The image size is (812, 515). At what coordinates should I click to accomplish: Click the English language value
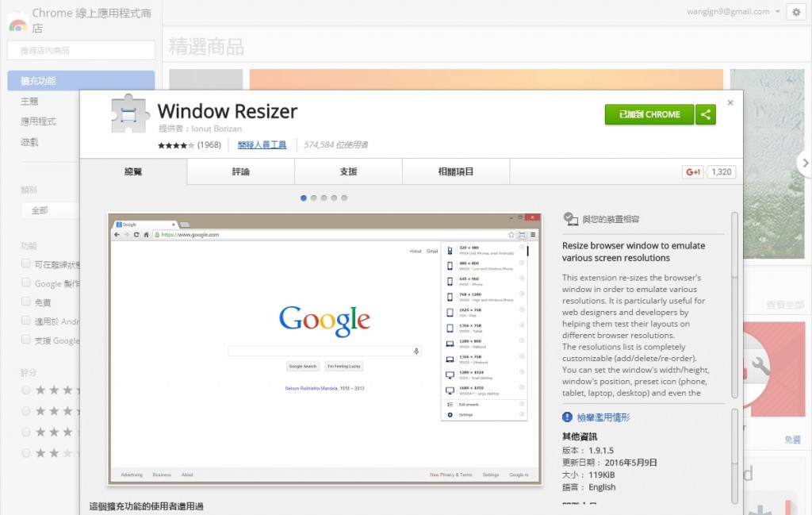tap(602, 487)
